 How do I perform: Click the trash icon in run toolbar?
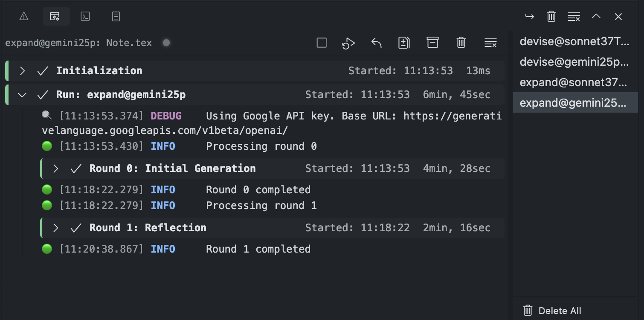(x=461, y=43)
